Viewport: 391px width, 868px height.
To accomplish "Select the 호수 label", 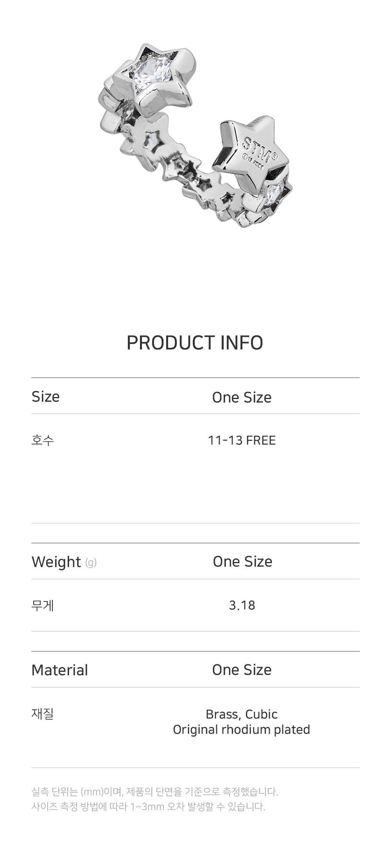I will tap(43, 440).
